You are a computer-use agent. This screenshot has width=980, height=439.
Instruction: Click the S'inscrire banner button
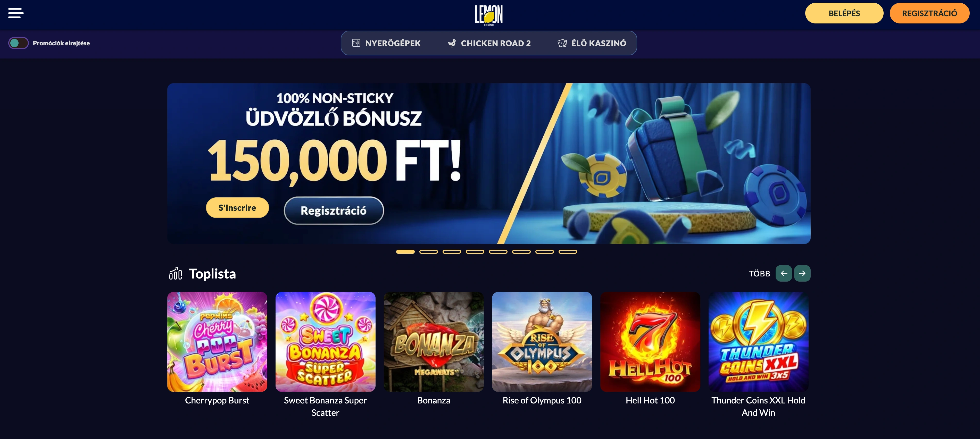pos(237,208)
